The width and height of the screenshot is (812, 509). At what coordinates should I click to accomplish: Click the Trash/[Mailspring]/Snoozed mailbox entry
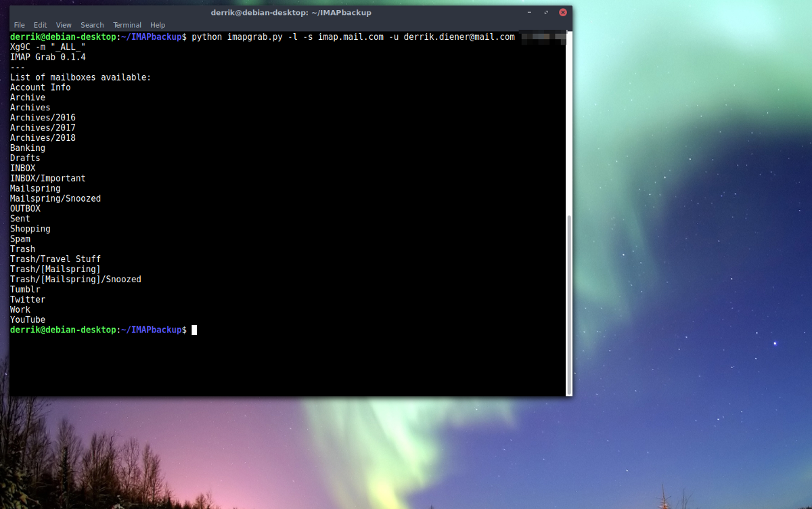click(75, 279)
